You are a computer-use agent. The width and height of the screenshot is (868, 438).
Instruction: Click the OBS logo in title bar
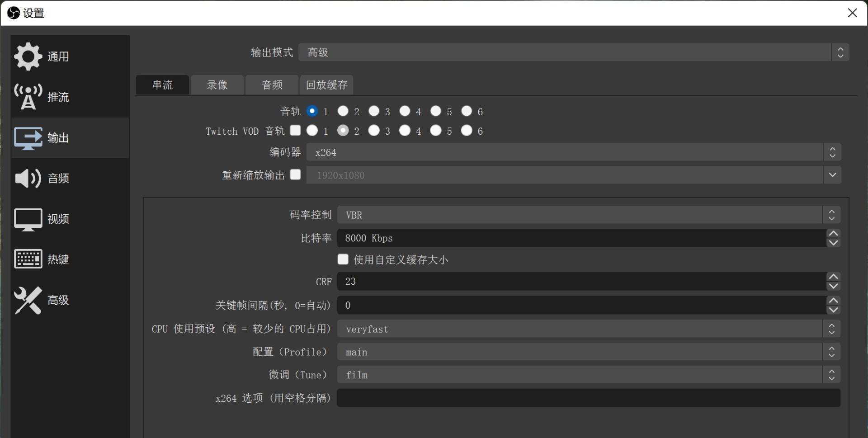[x=13, y=13]
